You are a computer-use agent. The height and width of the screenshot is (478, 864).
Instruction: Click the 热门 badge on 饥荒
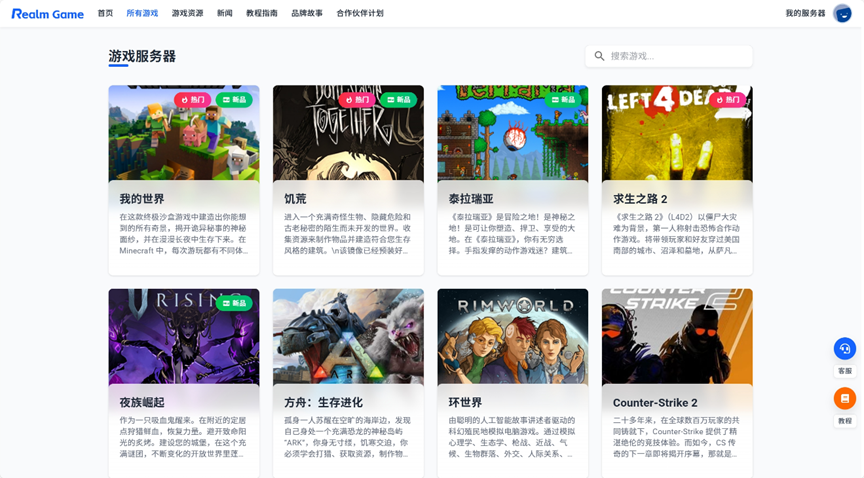click(x=357, y=100)
